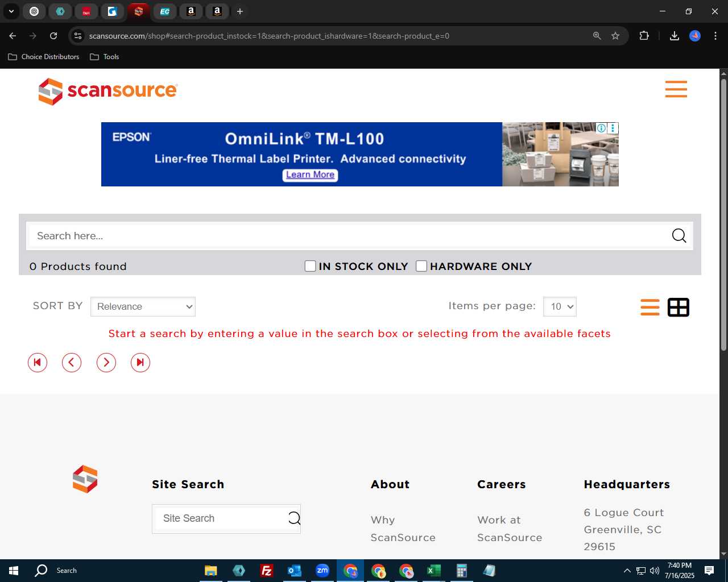Click the browser address bar URL
This screenshot has height=582, width=728.
tap(269, 36)
